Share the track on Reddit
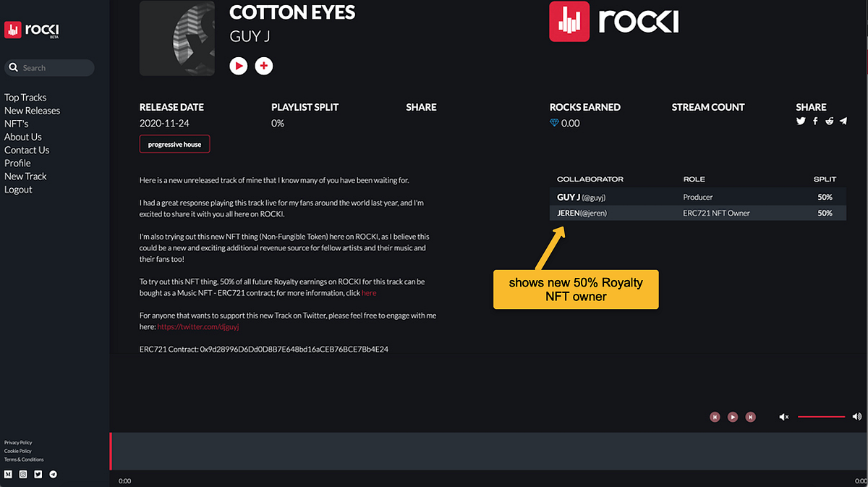The image size is (868, 487). (x=829, y=122)
